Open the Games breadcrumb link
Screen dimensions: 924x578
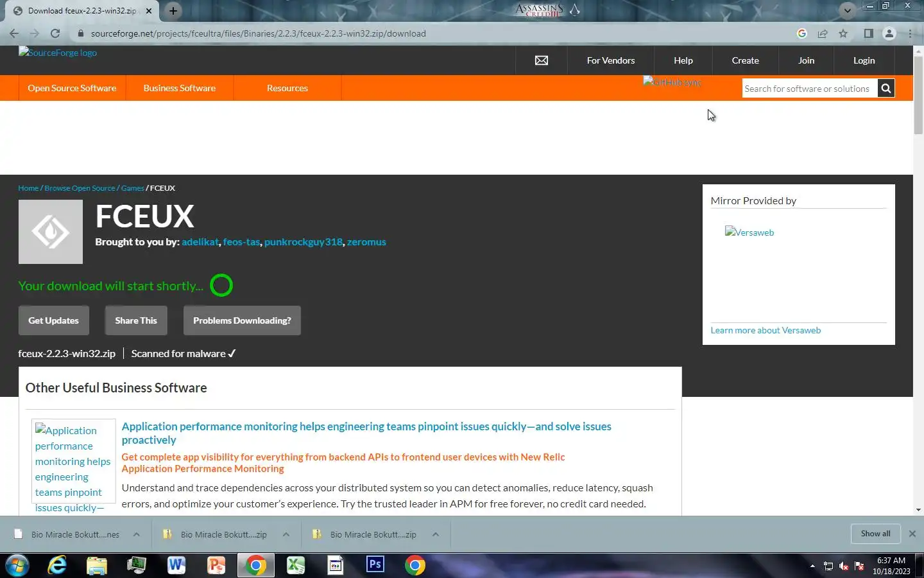132,188
